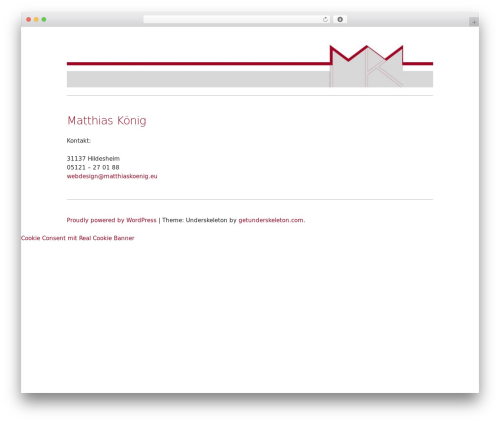Click the circular download icon button beside address bar
Screen dimensions: 500x423
click(x=340, y=20)
